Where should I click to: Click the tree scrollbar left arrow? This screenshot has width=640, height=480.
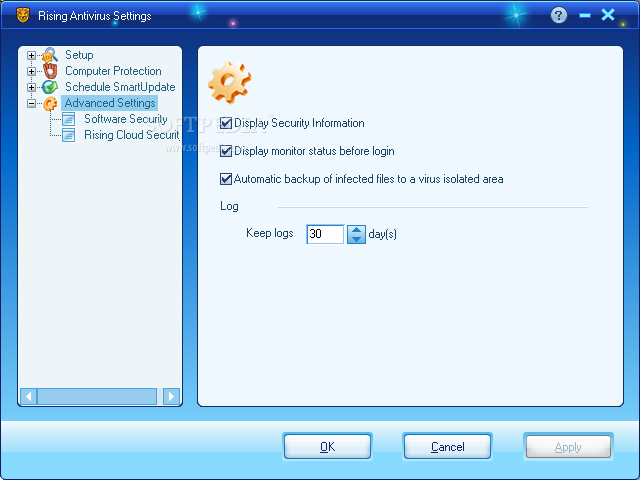click(29, 396)
